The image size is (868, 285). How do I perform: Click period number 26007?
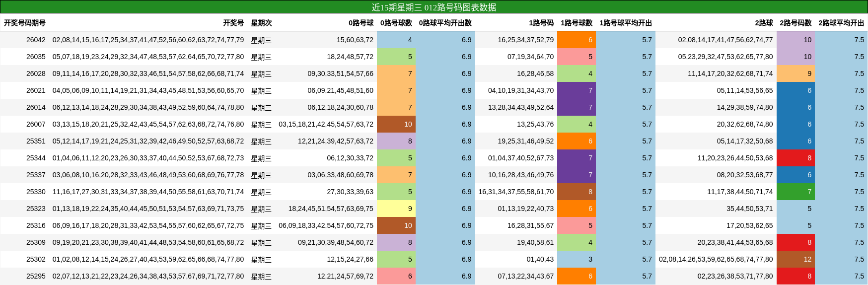(x=36, y=124)
